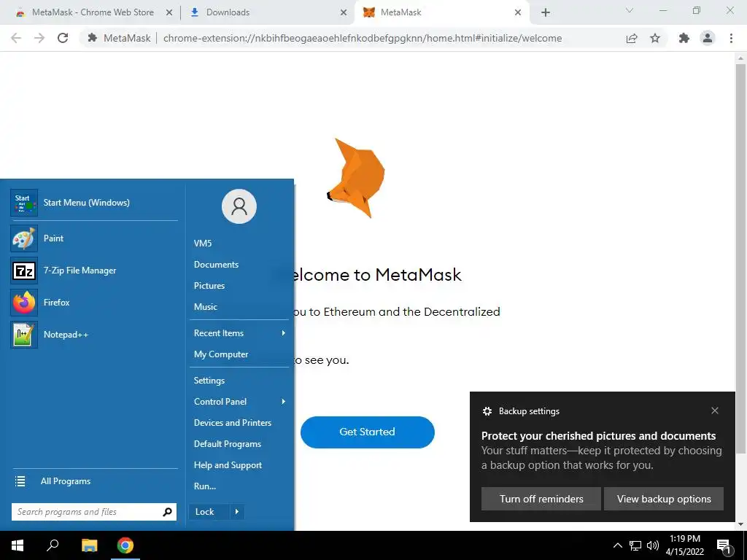Click the browser back arrow
The width and height of the screenshot is (747, 560).
pyautogui.click(x=16, y=38)
